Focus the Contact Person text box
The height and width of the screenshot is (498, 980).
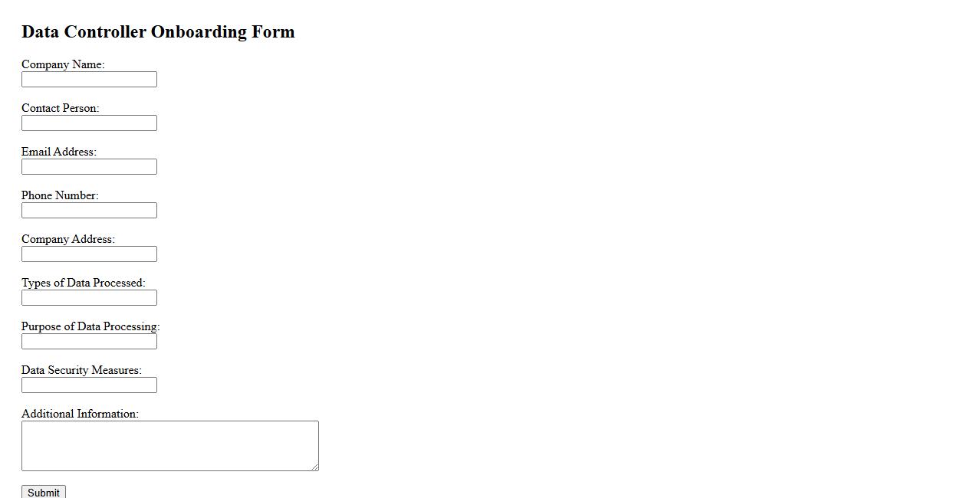[x=89, y=123]
